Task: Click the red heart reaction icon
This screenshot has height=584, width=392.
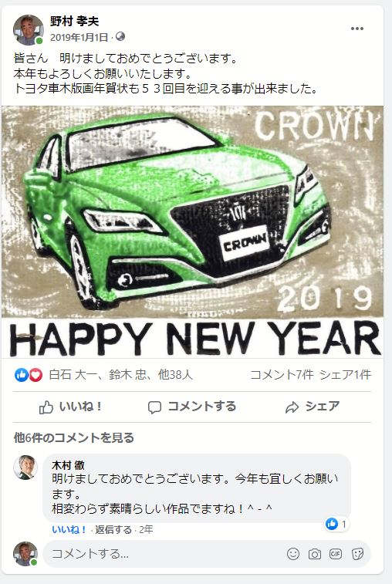Action: pyautogui.click(x=35, y=375)
